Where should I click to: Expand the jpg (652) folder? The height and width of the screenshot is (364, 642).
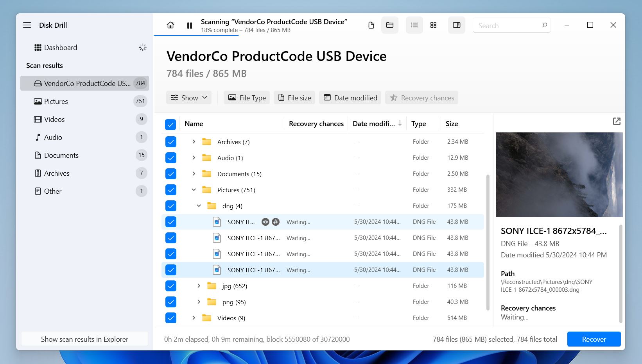pos(199,286)
